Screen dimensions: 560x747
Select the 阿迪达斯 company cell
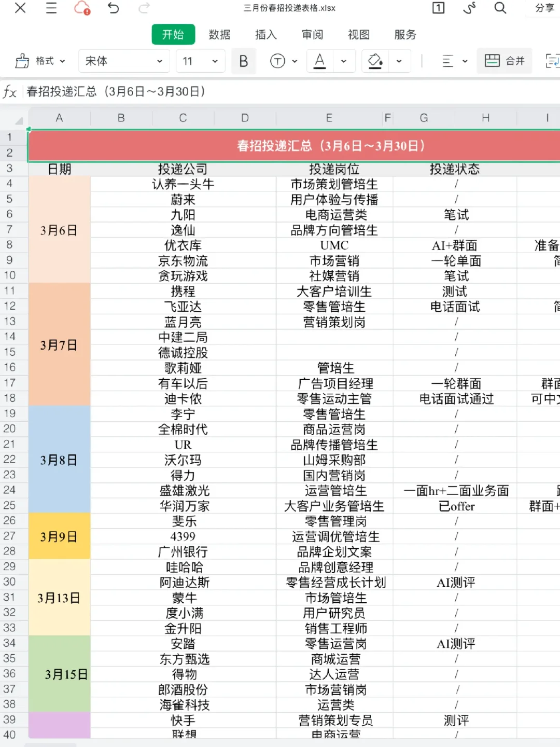183,583
